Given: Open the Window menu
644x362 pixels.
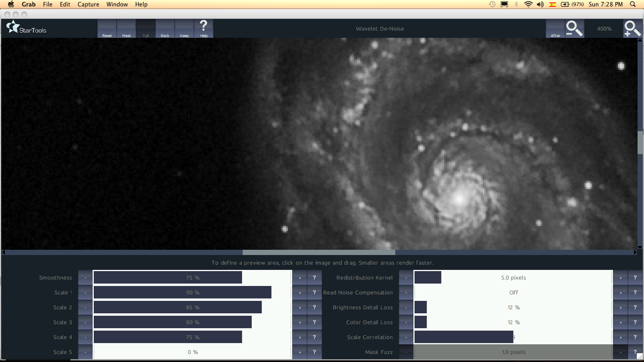Looking at the screenshot, I should [117, 4].
